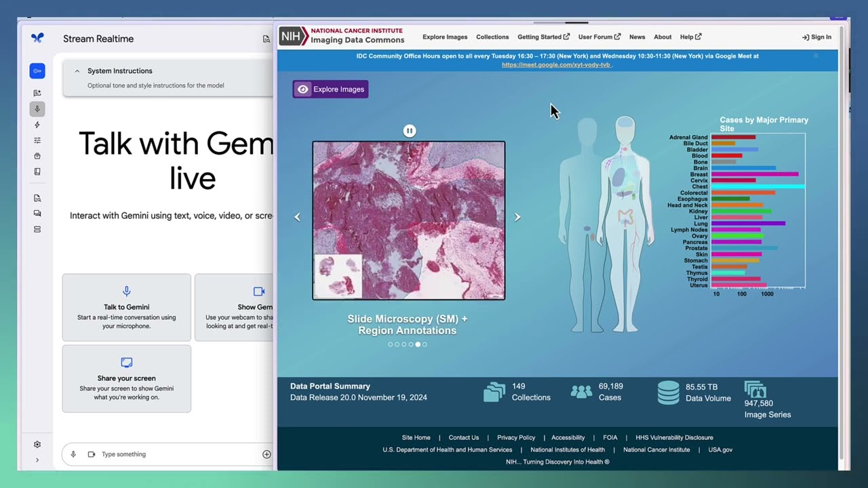Viewport: 868px width, 488px height.
Task: Click the Sign In link
Action: click(816, 37)
